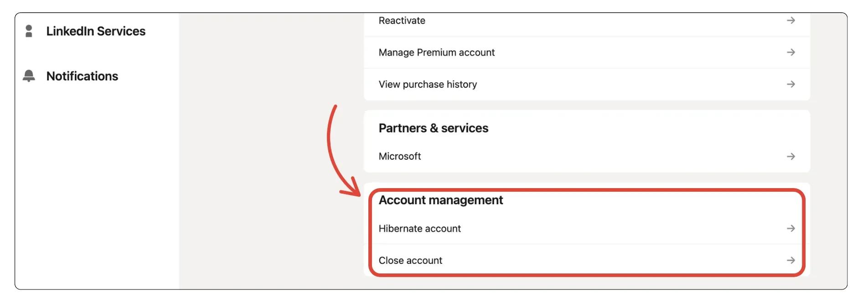Choose Hibernate account
The image size is (868, 305).
(419, 228)
